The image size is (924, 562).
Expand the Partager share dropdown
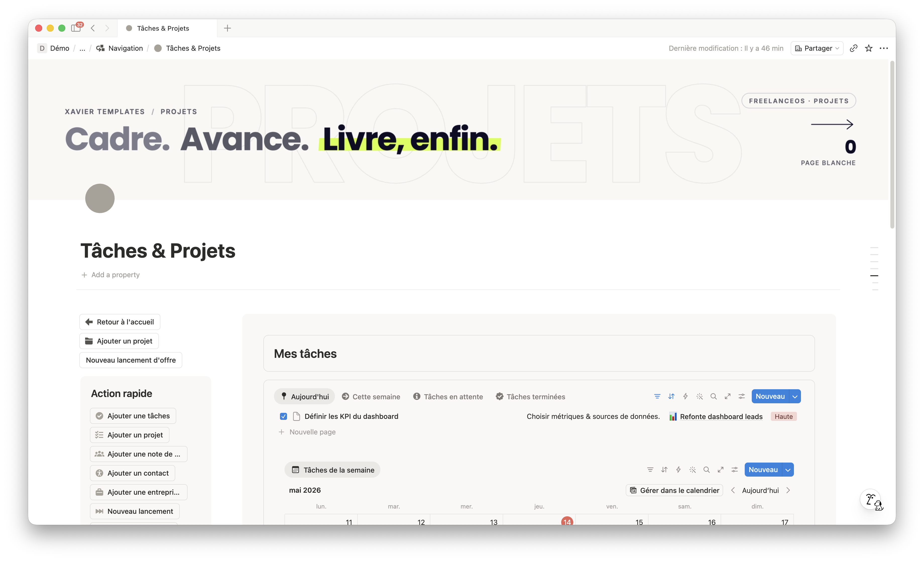817,48
